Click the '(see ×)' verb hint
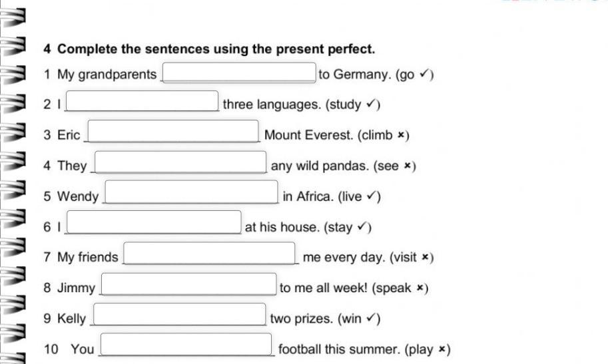The height and width of the screenshot is (364, 608). (x=395, y=166)
